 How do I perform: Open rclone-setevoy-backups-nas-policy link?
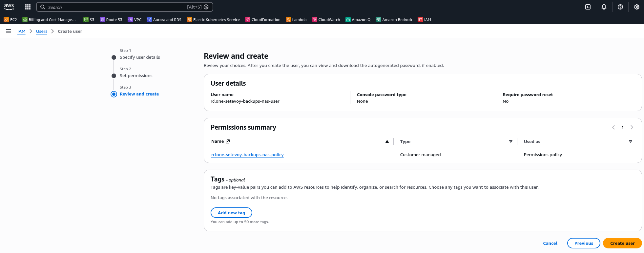tap(247, 155)
